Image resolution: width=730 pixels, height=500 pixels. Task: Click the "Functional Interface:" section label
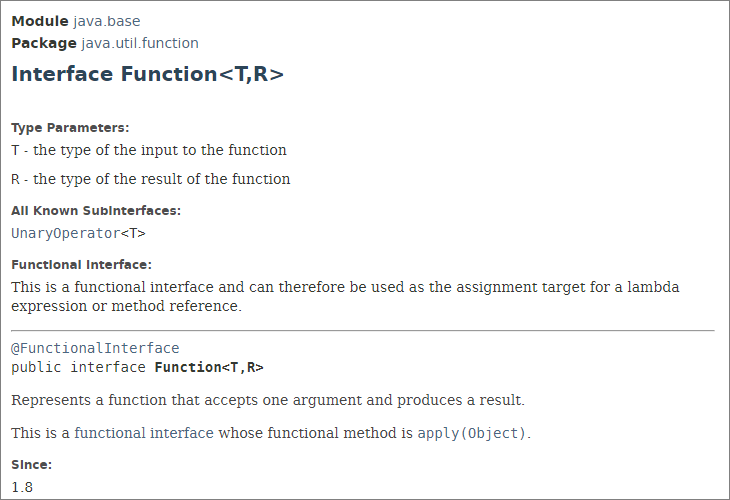pyautogui.click(x=81, y=265)
